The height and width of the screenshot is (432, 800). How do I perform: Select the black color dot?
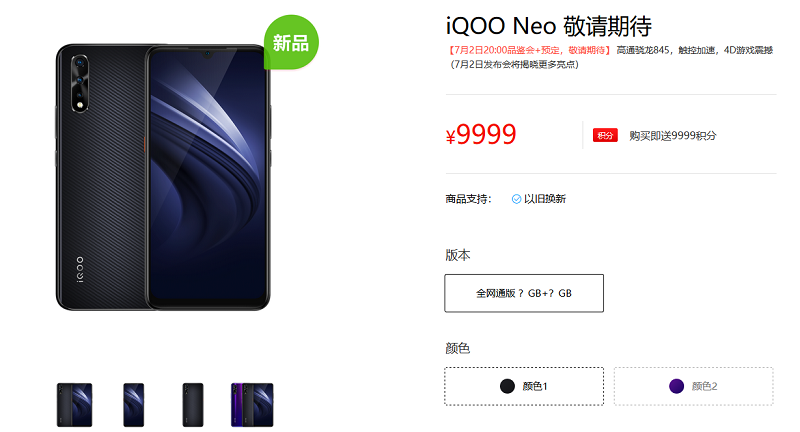coord(507,386)
